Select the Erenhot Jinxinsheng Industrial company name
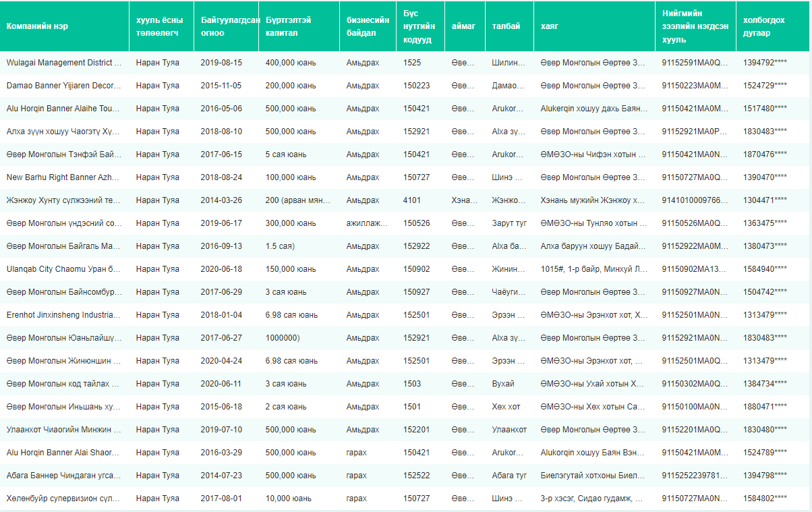812x512 pixels. [x=64, y=315]
